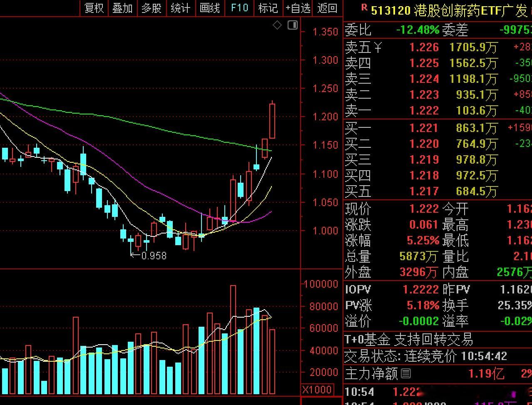This screenshot has height=405, width=532.
Task: Click 卖四 volume 1562.5万
Action: click(474, 63)
